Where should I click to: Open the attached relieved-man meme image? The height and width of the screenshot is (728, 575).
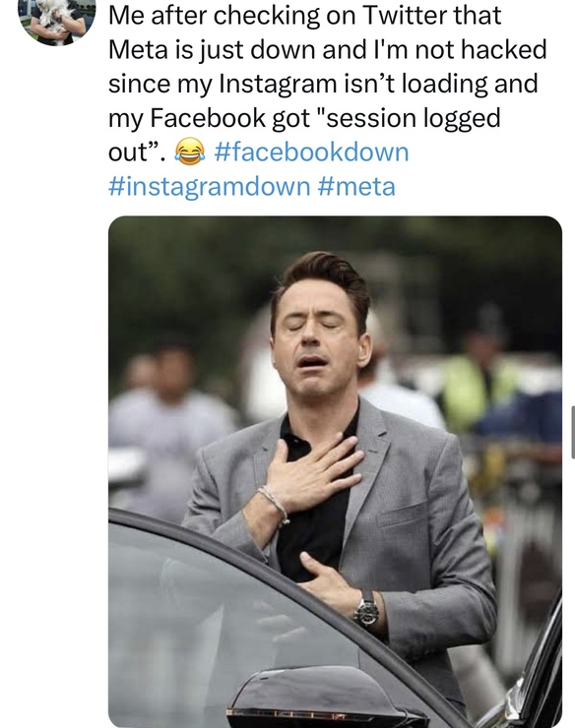[335, 471]
